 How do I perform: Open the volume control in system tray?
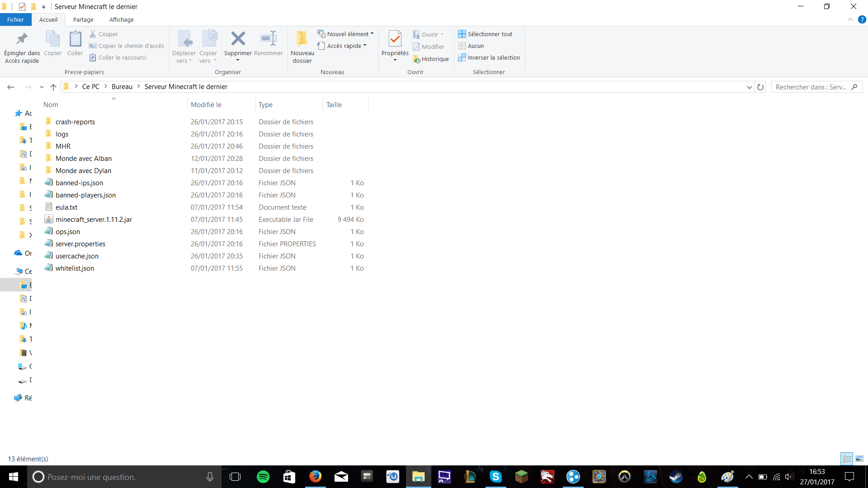pyautogui.click(x=789, y=477)
